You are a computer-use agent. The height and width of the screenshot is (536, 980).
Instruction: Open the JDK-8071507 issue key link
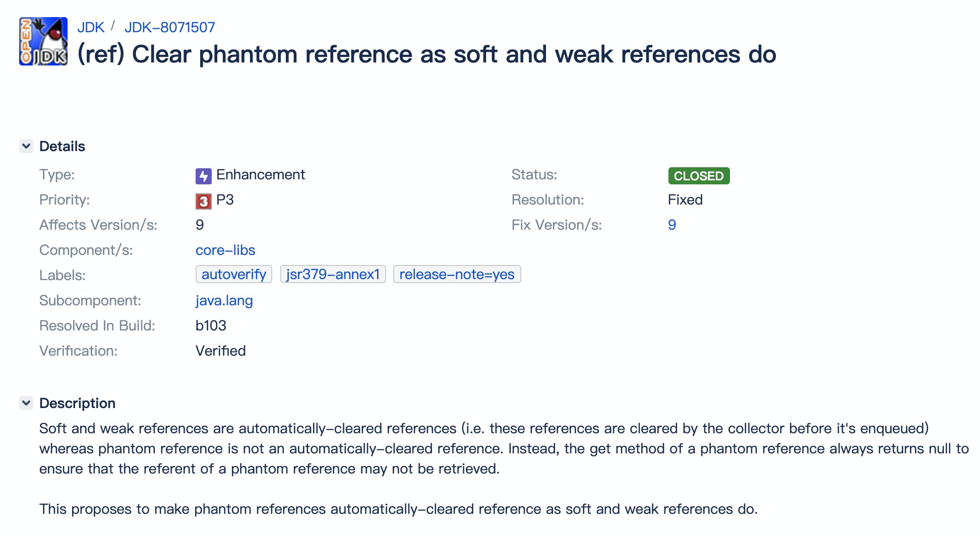[169, 27]
